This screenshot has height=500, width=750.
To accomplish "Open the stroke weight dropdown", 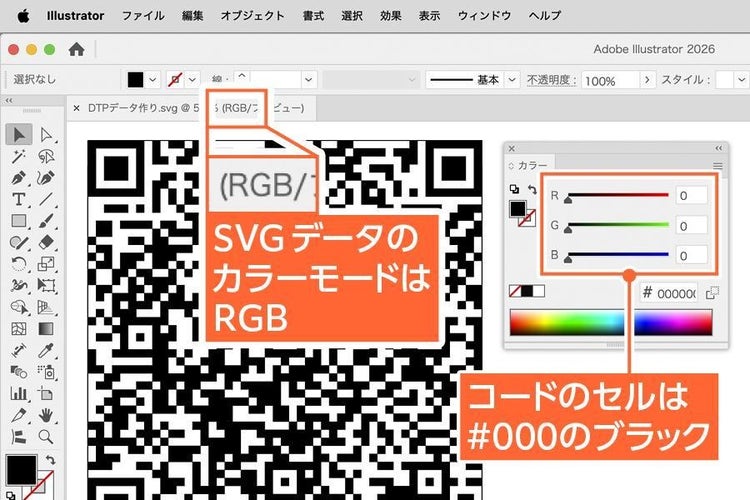I will (309, 79).
